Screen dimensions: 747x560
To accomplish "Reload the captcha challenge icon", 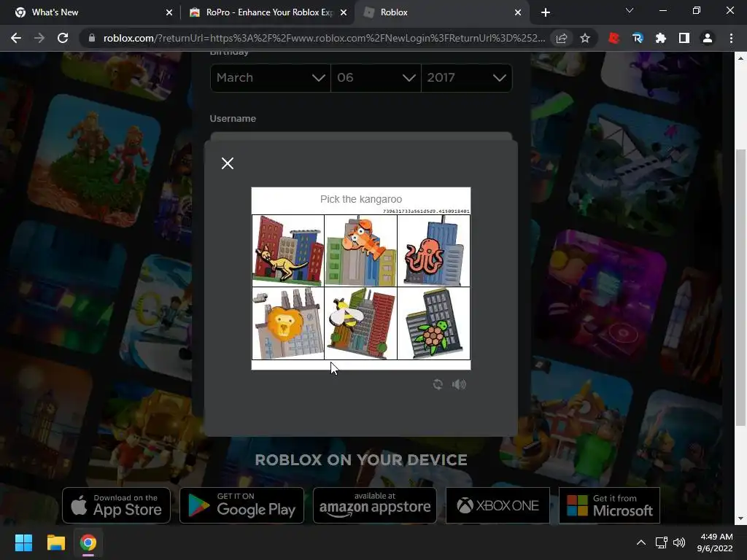I will (x=438, y=384).
